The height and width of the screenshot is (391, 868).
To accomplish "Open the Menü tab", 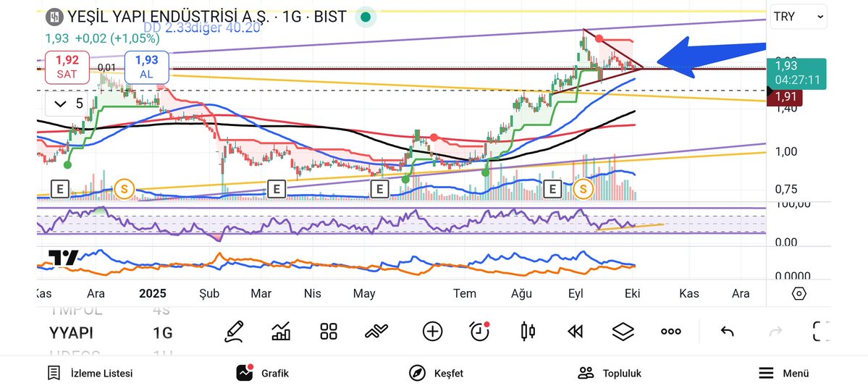I will click(x=783, y=374).
